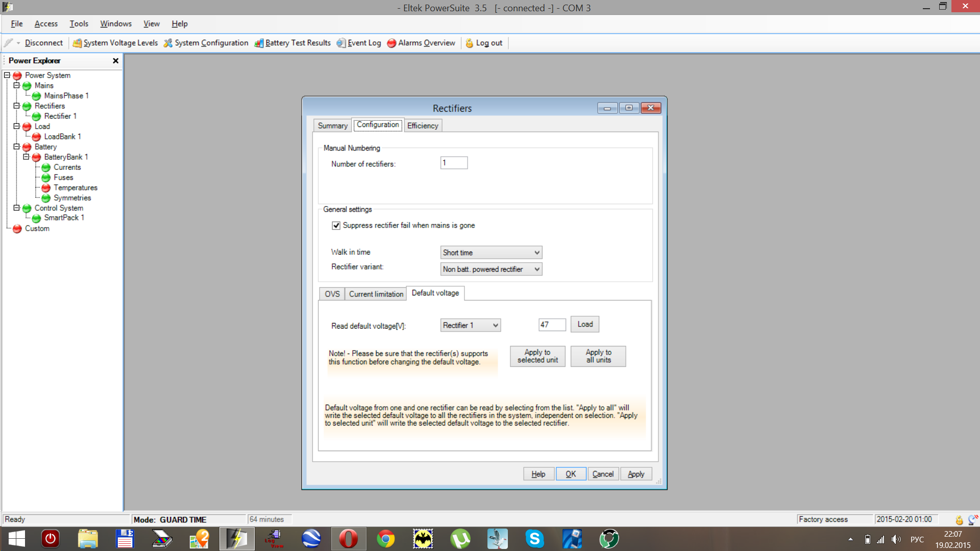980x551 pixels.
Task: Click SmartPack 1 green icon
Action: tap(36, 218)
